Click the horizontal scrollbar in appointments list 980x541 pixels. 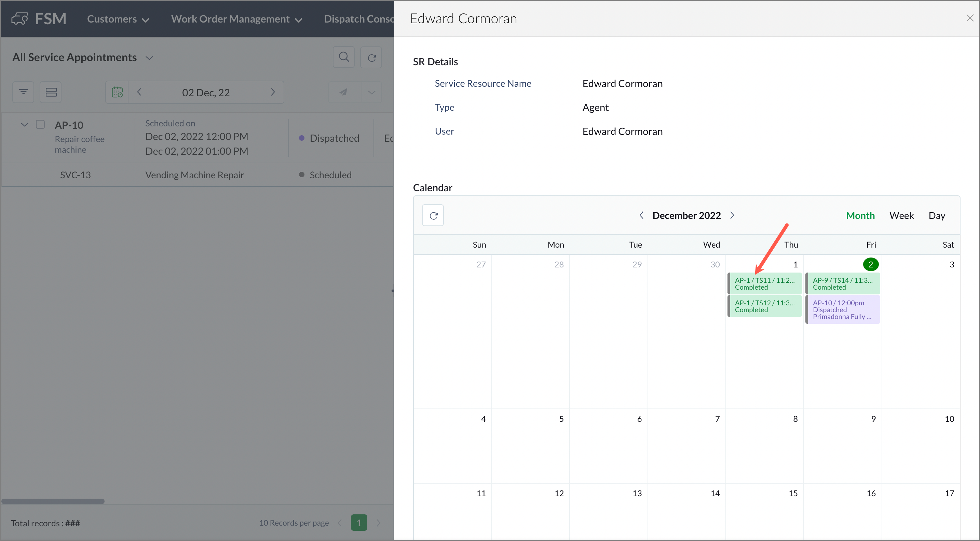tap(53, 501)
